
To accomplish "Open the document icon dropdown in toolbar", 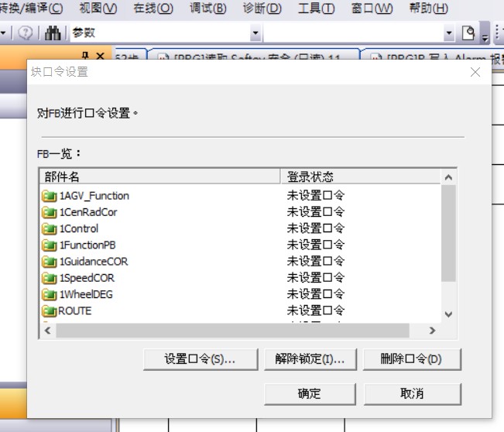I will pyautogui.click(x=470, y=33).
